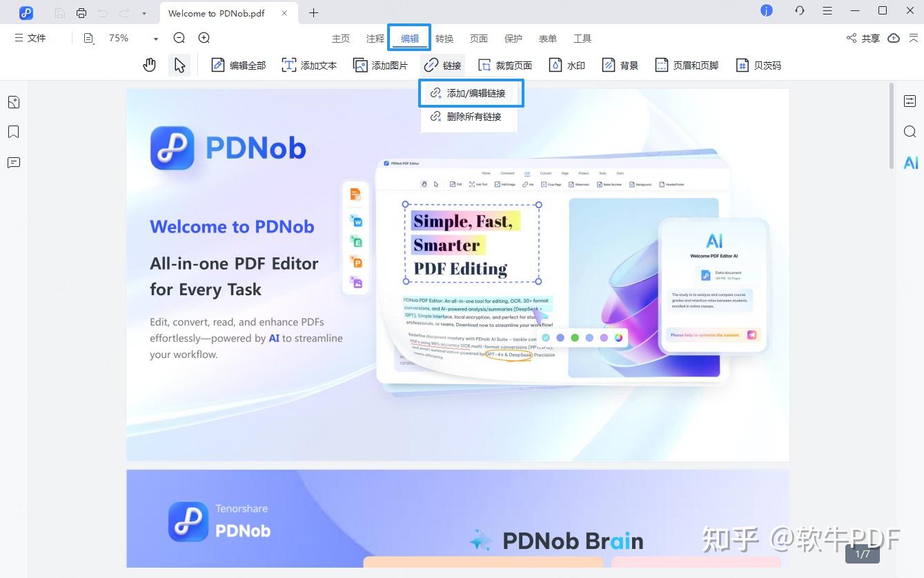924x578 pixels.
Task: Select the Crop Page (裁剪页面) tool
Action: (505, 66)
